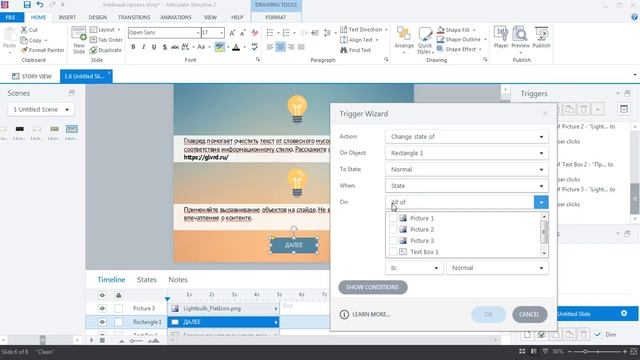Toggle visibility eye for Rectangle 1 row

[x=102, y=322]
